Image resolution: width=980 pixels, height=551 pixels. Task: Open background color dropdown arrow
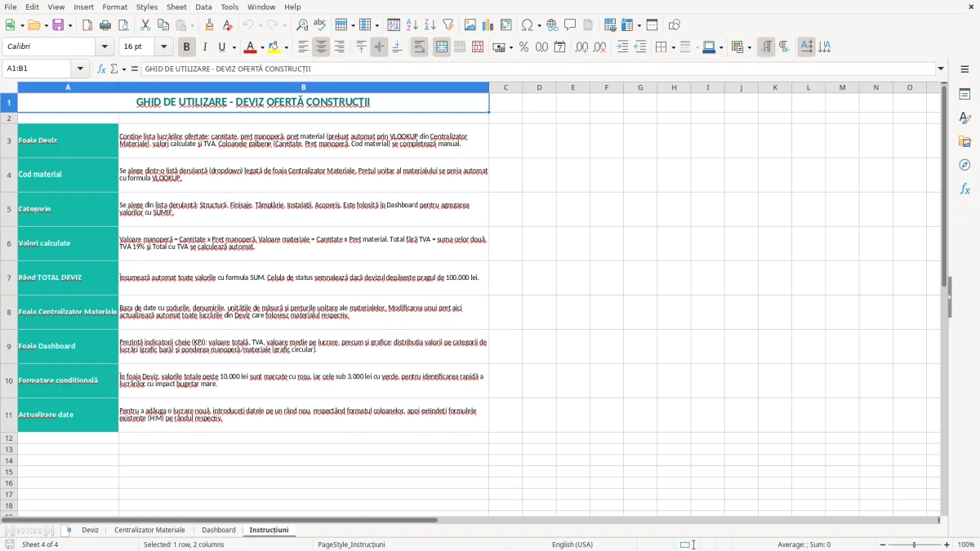coord(287,47)
